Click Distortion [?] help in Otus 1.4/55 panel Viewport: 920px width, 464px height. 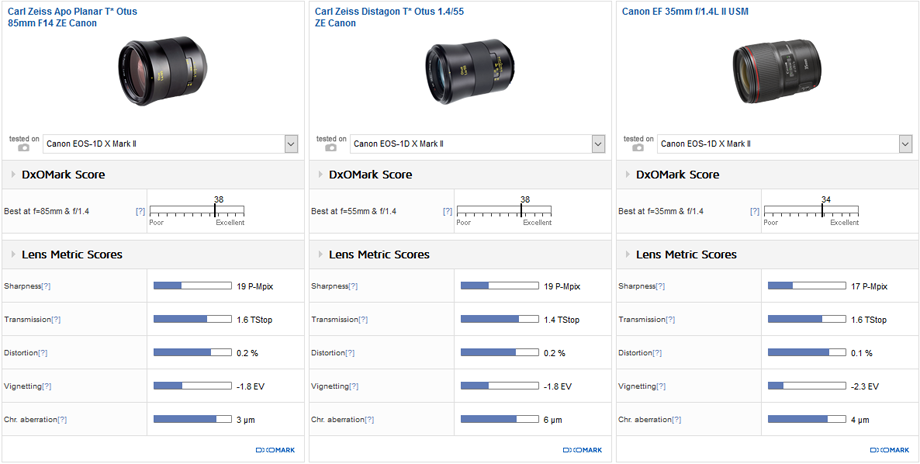click(350, 353)
